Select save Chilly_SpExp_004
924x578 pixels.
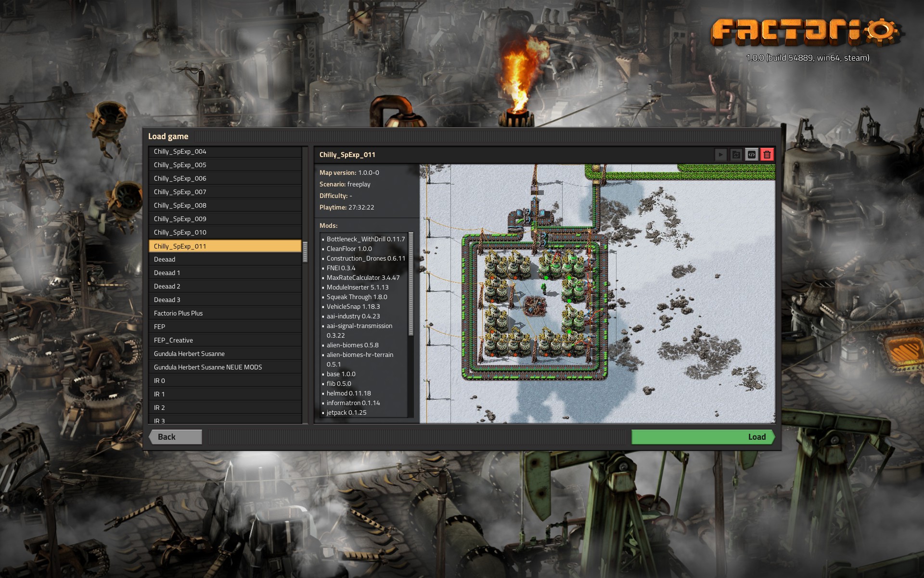pos(225,151)
